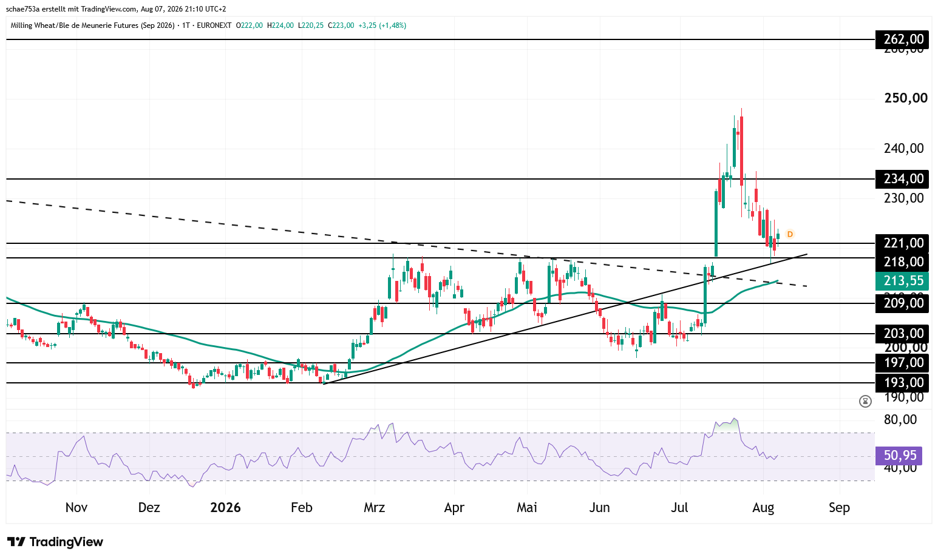
Task: Click the Milling Wheat futures symbol title
Action: click(93, 25)
